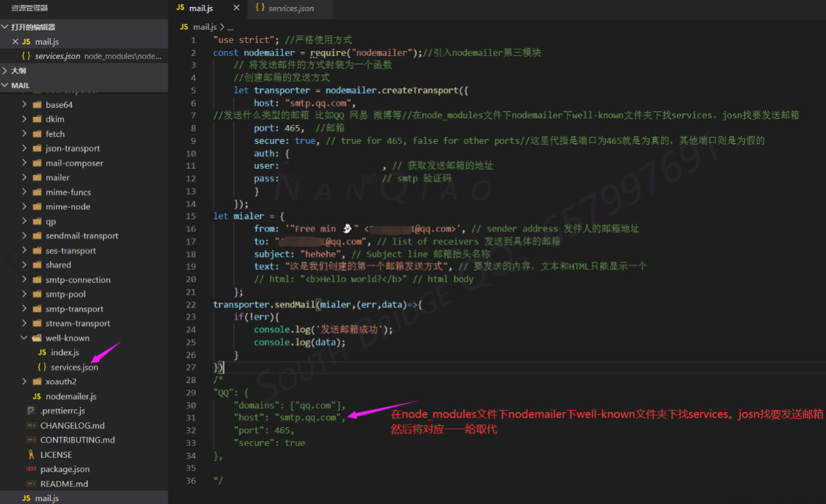Screen dimensions: 826x504
Task: Click the 'require' keyword on line 2
Action: point(328,53)
